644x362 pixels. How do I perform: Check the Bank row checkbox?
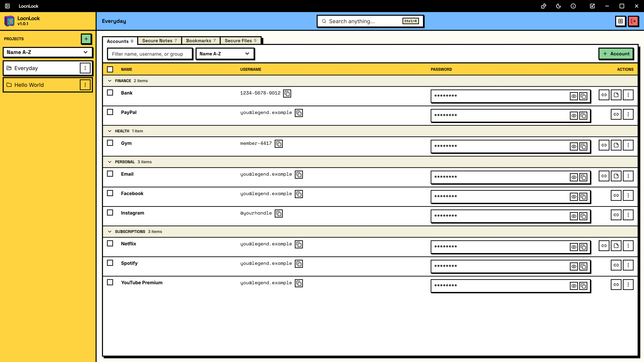pos(110,93)
